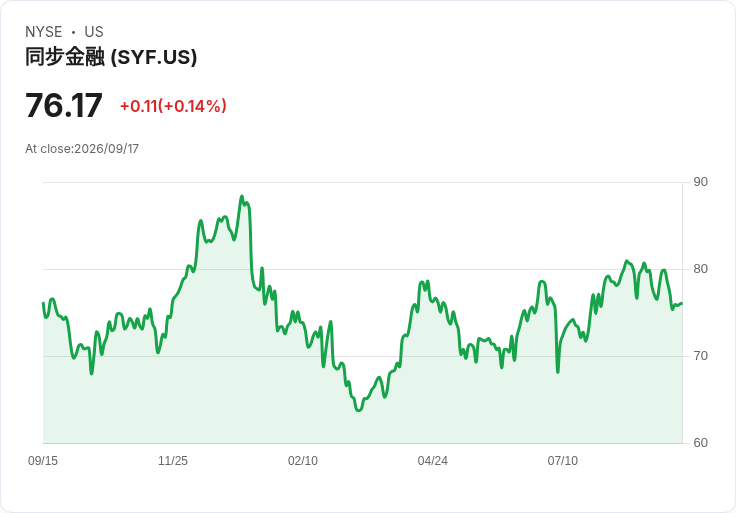Click the 70 y-axis price label
This screenshot has height=513, width=736.
(700, 356)
